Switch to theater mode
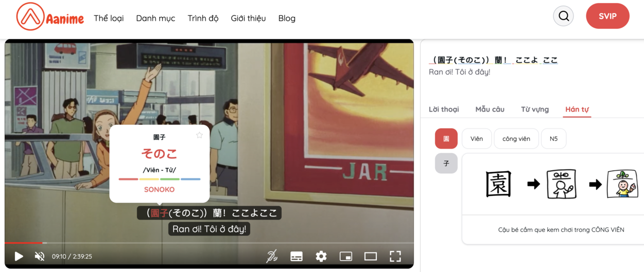 pyautogui.click(x=371, y=256)
